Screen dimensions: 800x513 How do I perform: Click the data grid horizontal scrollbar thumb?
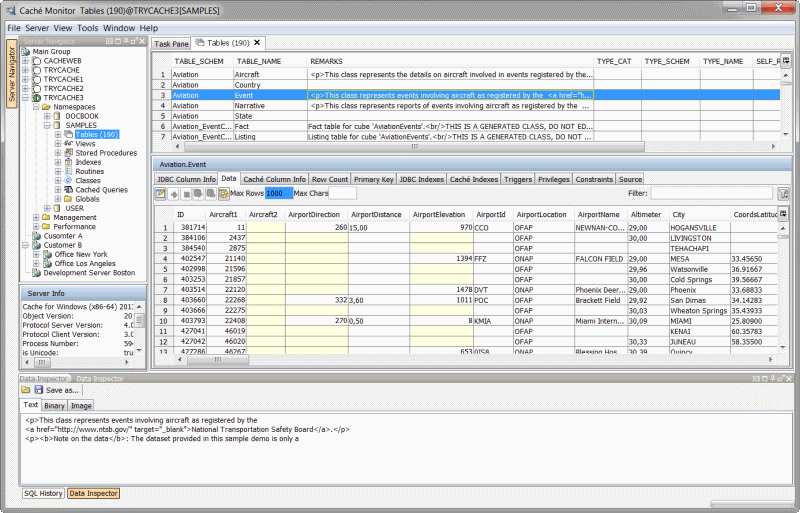[x=218, y=359]
